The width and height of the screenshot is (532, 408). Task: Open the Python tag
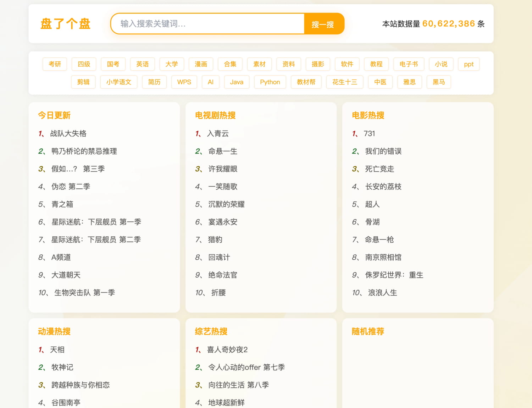(270, 82)
